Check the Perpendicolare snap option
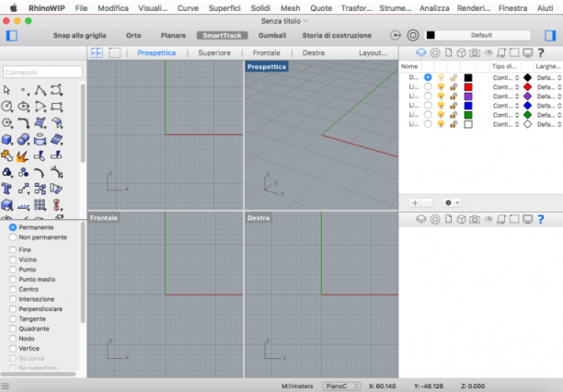 [13, 309]
